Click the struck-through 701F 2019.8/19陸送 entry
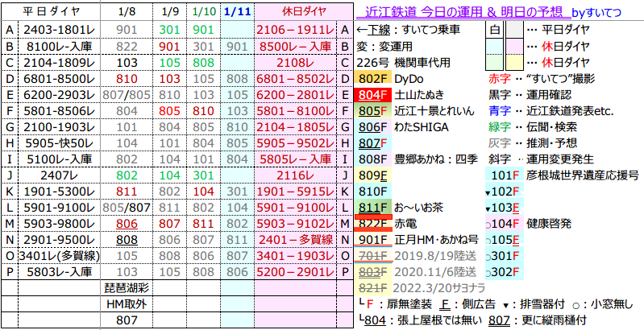 (417, 255)
